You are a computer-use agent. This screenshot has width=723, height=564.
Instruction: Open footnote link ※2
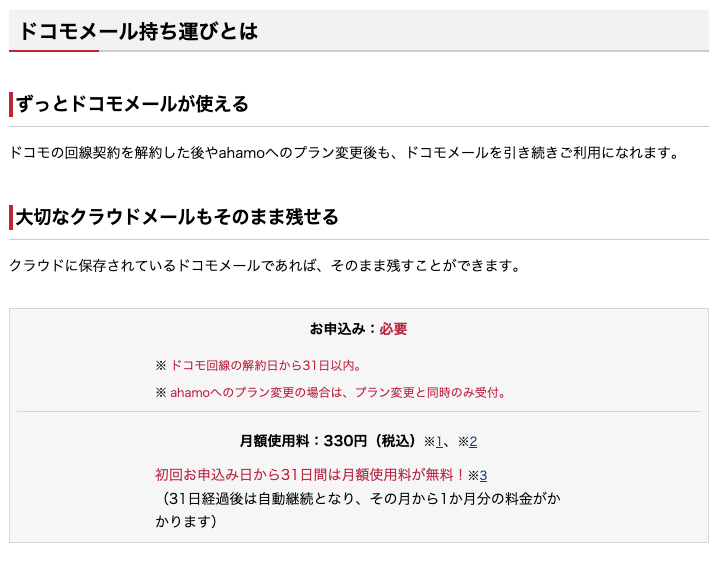point(473,442)
